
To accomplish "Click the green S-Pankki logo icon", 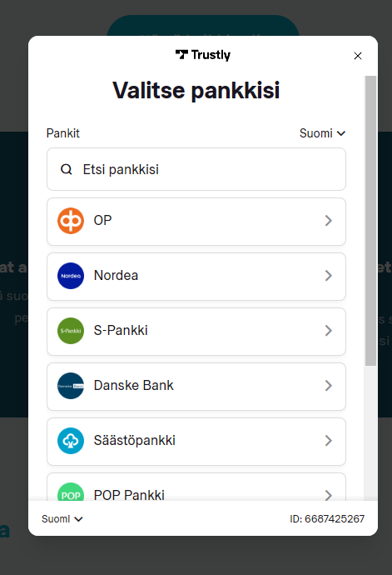I will (71, 331).
